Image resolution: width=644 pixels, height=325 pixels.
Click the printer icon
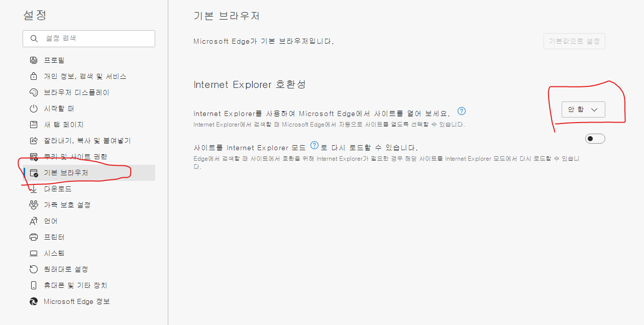click(34, 237)
